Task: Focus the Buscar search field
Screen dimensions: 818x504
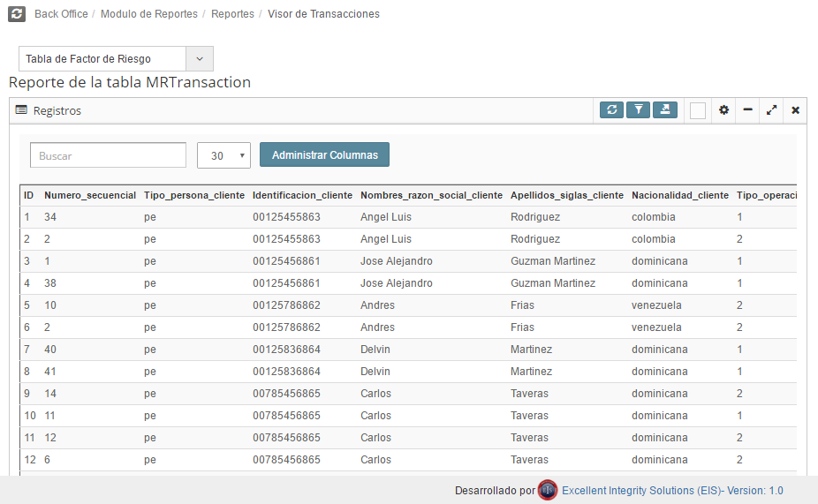Action: (x=108, y=155)
